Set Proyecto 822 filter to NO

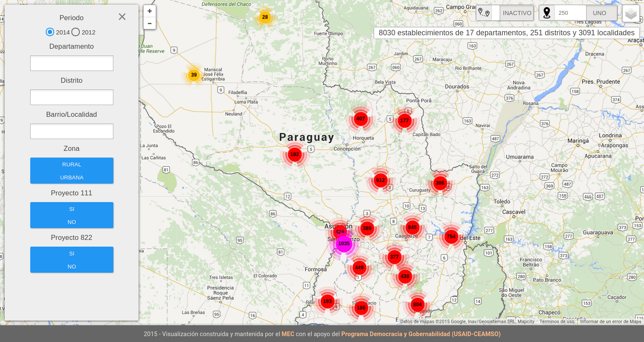click(72, 266)
